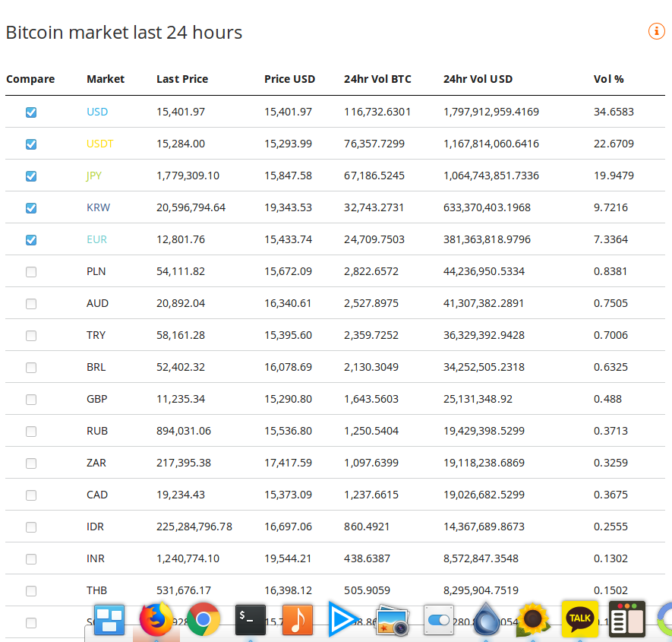672x642 pixels.
Task: Check the GBP compare checkbox
Action: [x=31, y=400]
